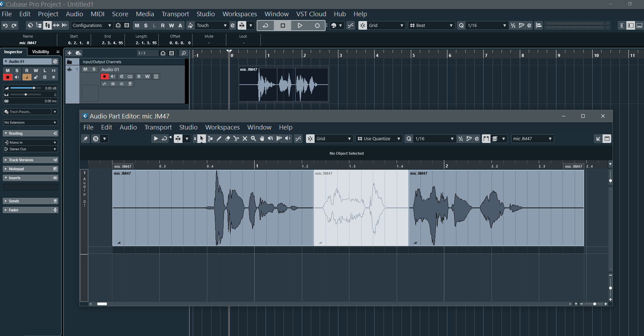644x336 pixels.
Task: Toggle Mute on Audio 01 track
Action: (85, 69)
